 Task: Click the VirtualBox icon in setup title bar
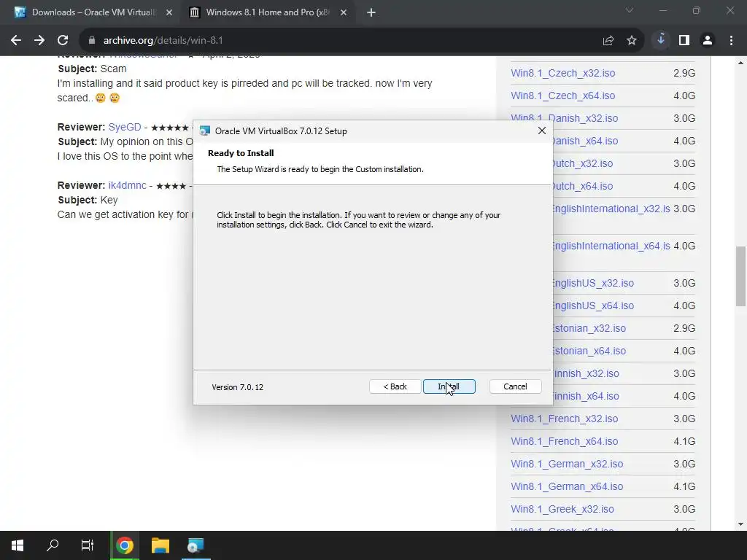205,131
